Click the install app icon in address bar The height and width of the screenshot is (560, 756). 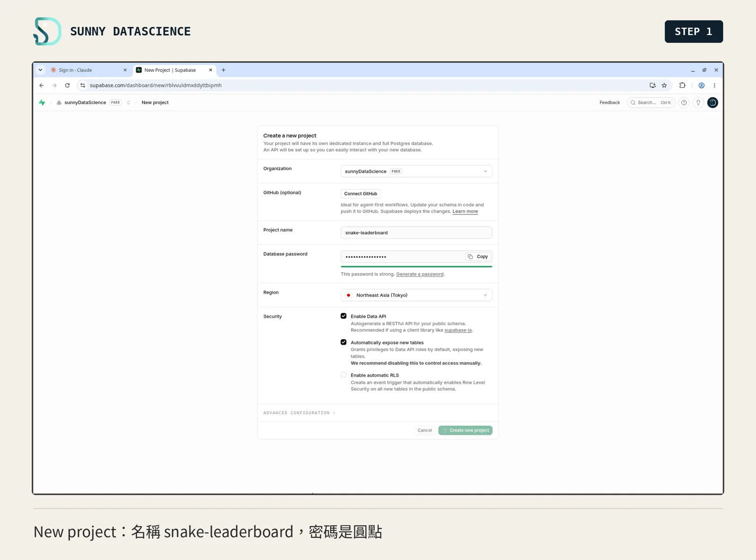(x=653, y=86)
